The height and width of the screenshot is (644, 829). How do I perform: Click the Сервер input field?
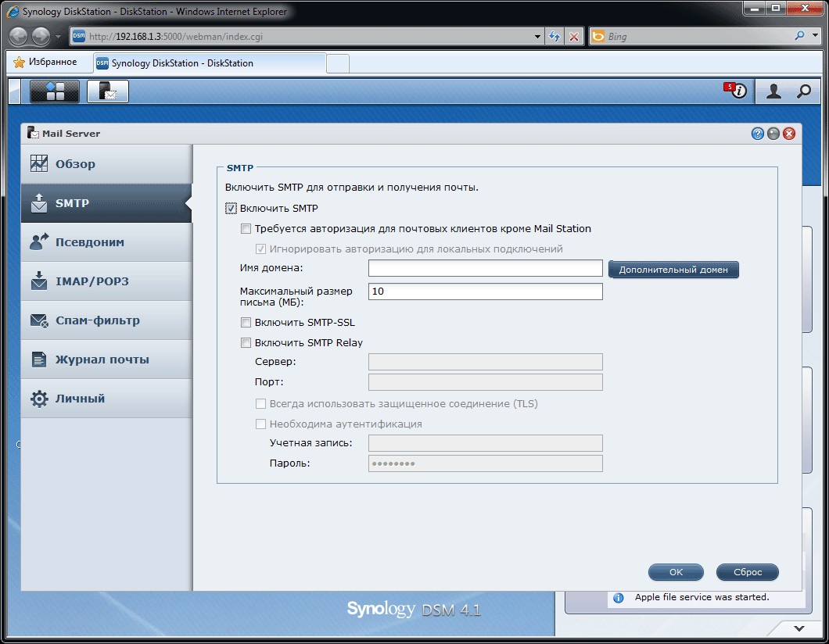pos(486,362)
